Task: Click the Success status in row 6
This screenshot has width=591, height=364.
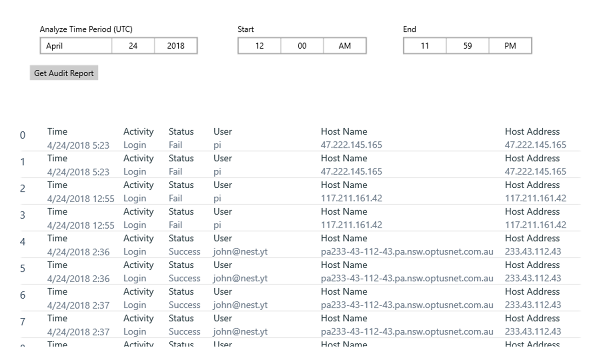Action: click(184, 305)
